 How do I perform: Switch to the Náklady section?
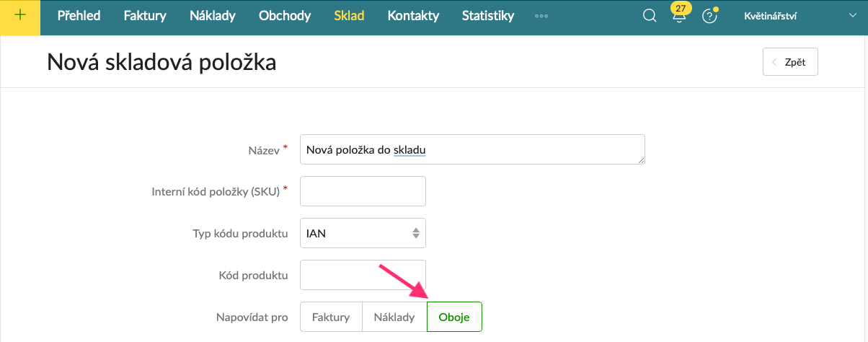tap(212, 16)
